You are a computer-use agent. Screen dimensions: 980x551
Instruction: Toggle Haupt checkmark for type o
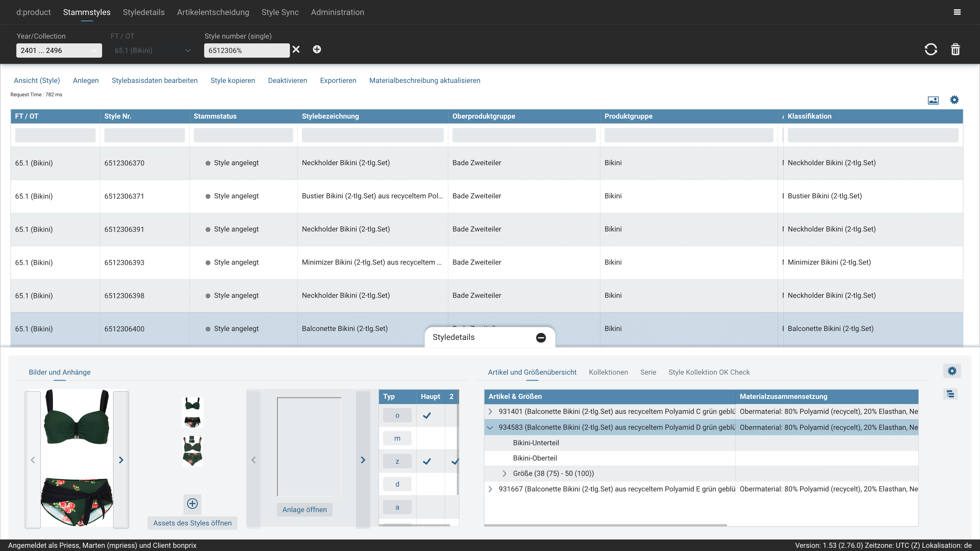click(427, 415)
